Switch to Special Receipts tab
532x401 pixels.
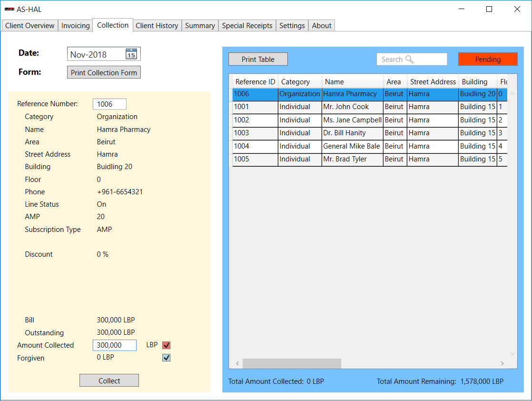tap(247, 25)
